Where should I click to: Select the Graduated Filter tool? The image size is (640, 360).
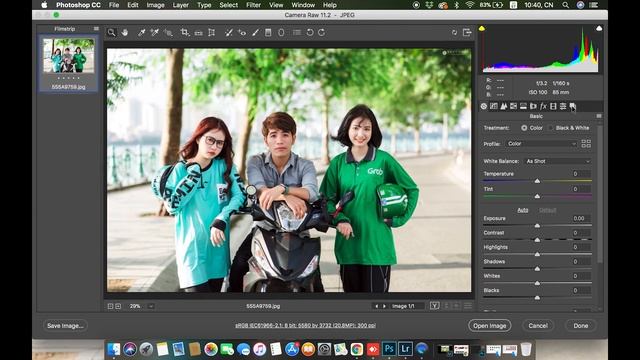[268, 32]
